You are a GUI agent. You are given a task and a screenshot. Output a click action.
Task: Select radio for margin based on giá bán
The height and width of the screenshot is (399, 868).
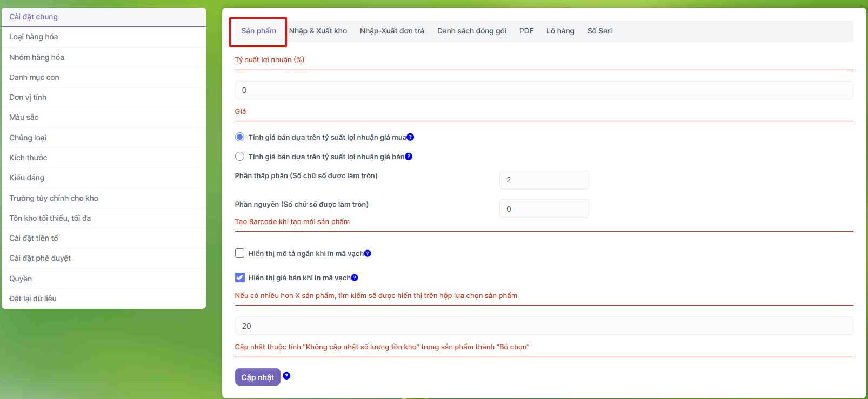(x=240, y=157)
